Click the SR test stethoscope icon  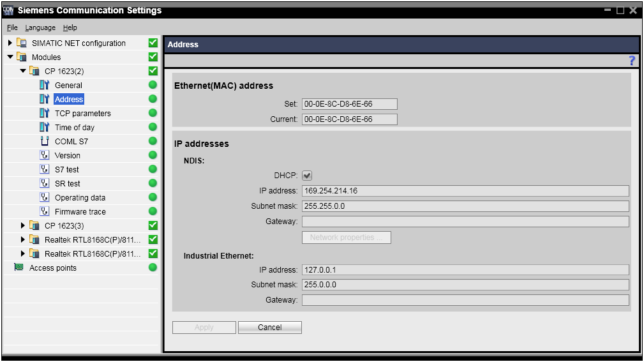coord(44,183)
